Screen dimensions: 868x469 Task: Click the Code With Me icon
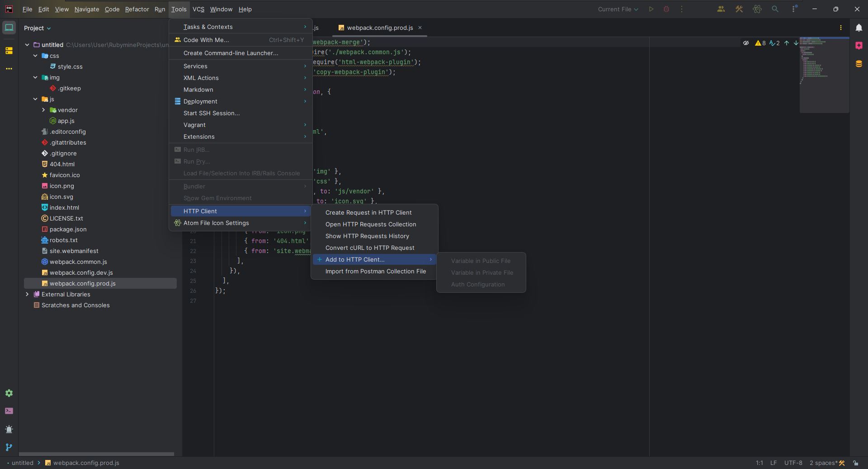pyautogui.click(x=721, y=9)
